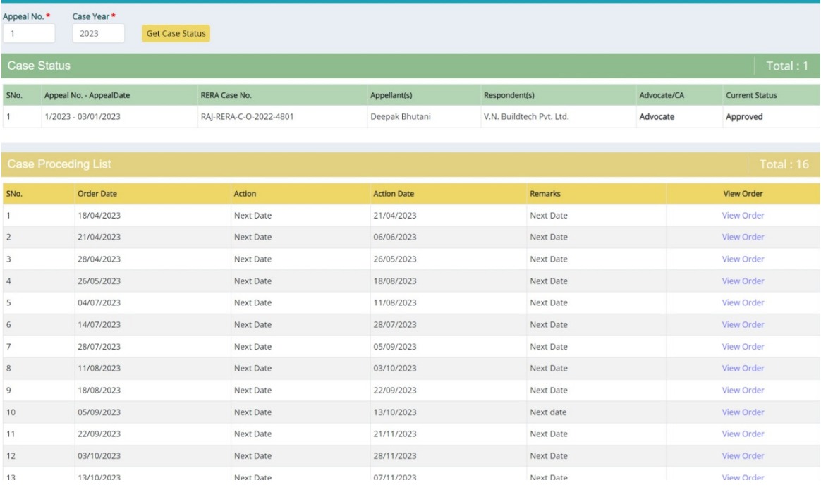The width and height of the screenshot is (821, 504).
Task: Open View Order for order dated 14/07/2023
Action: coord(743,325)
